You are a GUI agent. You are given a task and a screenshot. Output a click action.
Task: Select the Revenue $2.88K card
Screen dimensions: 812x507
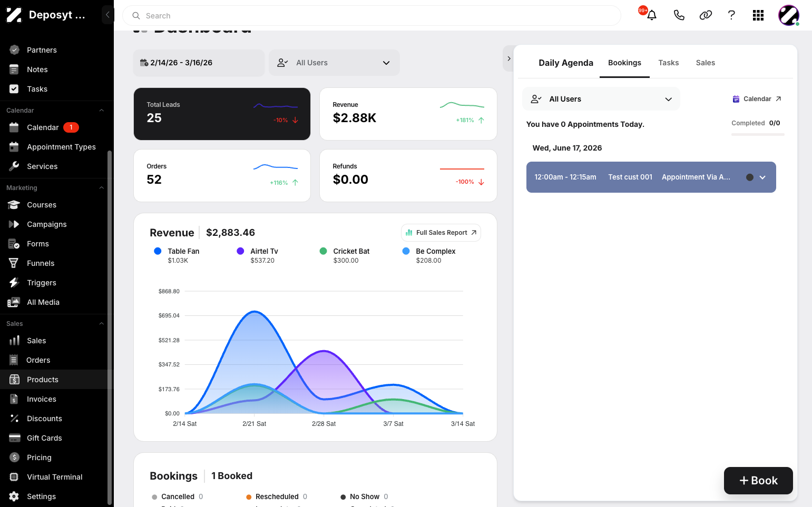tap(408, 114)
